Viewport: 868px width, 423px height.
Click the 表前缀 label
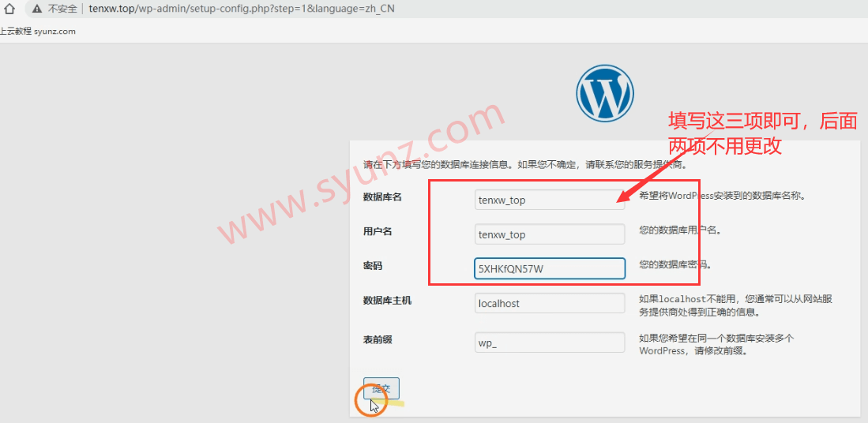378,339
